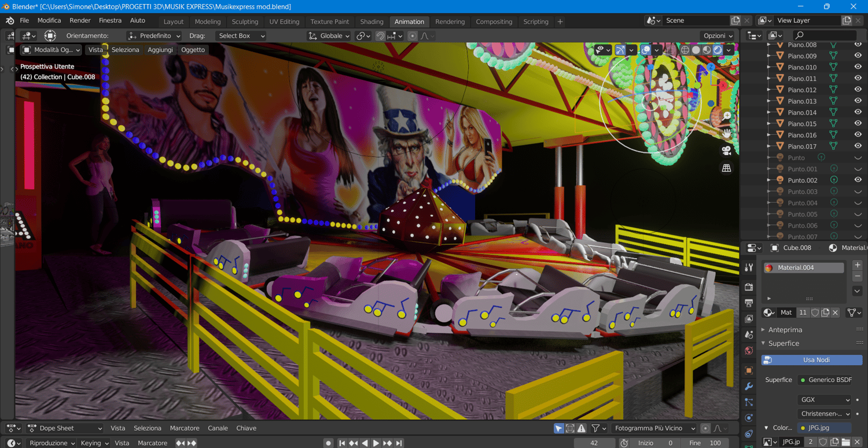
Task: Play the animation forward
Action: pos(376,443)
